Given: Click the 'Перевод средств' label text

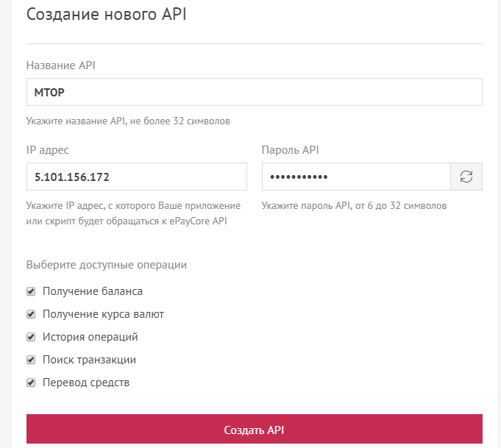Looking at the screenshot, I should coord(86,383).
